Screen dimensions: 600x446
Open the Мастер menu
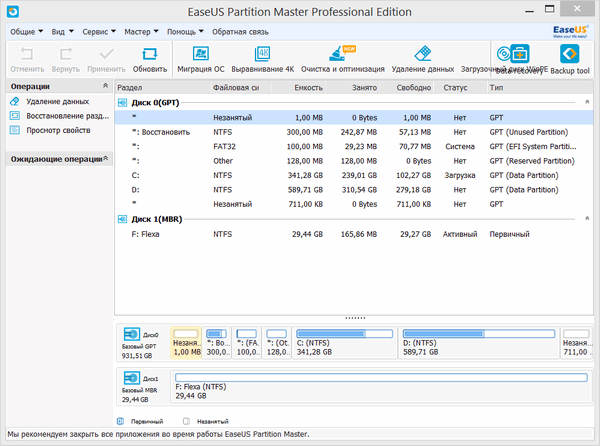[141, 32]
